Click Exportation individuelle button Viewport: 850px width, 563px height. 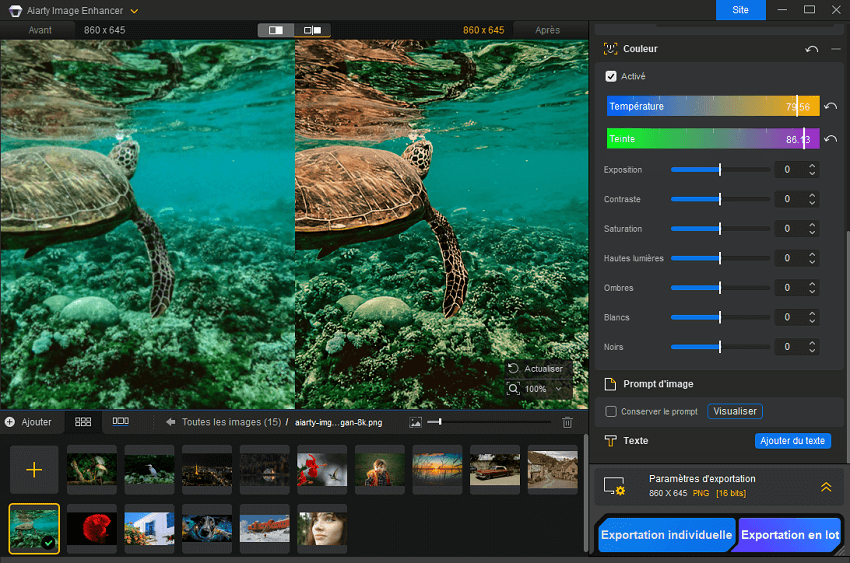click(x=666, y=535)
